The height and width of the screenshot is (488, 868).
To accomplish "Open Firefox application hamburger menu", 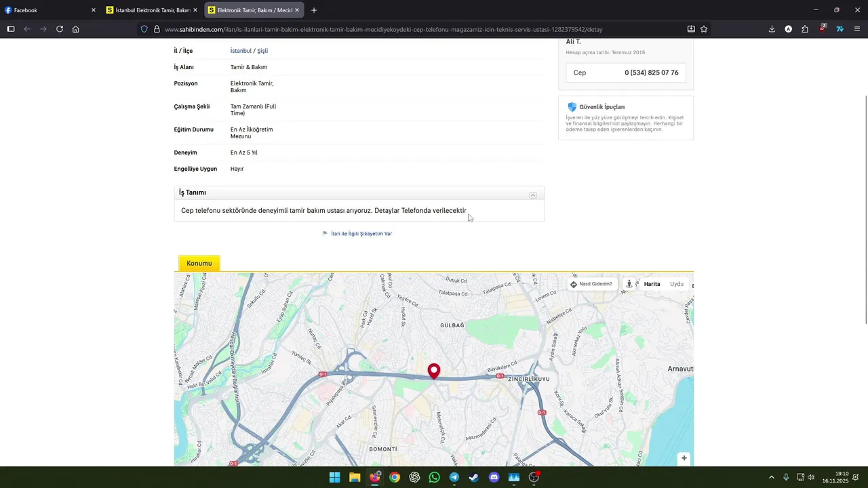I will pos(857,29).
